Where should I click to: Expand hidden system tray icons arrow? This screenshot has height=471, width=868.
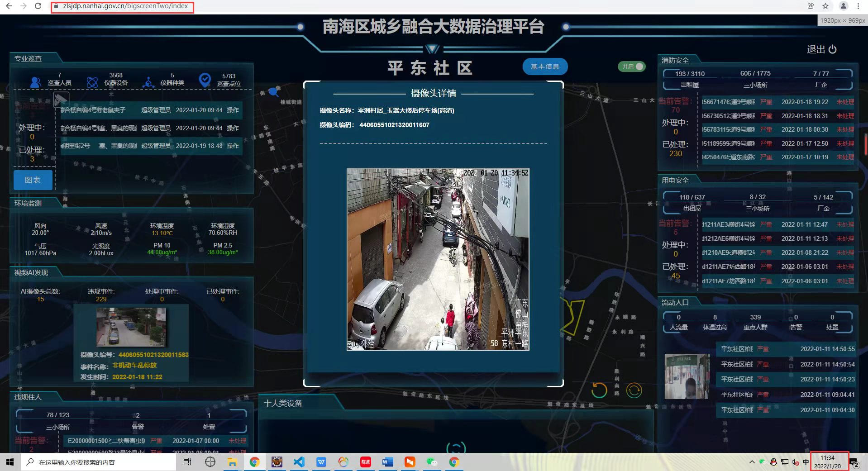752,462
